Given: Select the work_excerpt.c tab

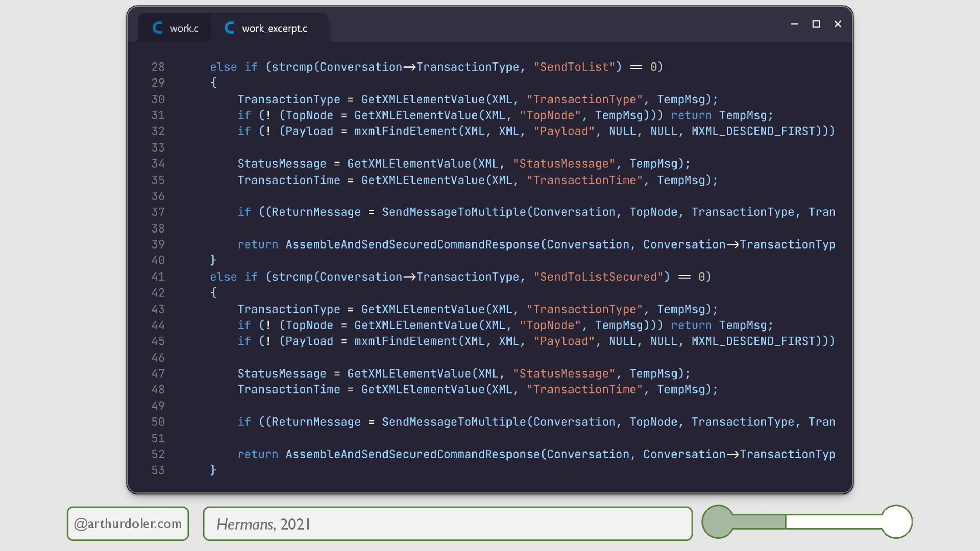Looking at the screenshot, I should tap(275, 29).
